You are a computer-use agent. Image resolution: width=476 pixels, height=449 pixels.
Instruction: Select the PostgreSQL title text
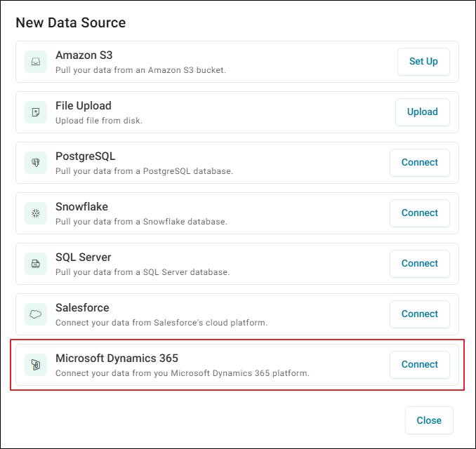[x=86, y=156]
